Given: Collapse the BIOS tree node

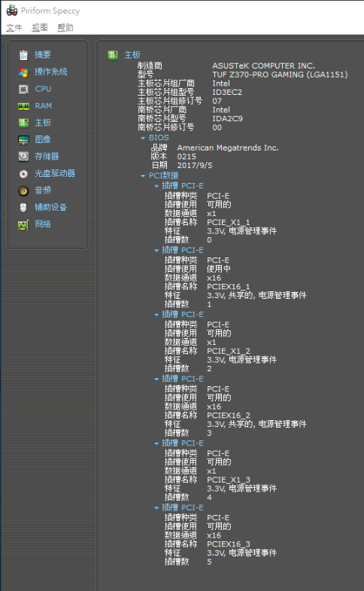Looking at the screenshot, I should click(143, 138).
